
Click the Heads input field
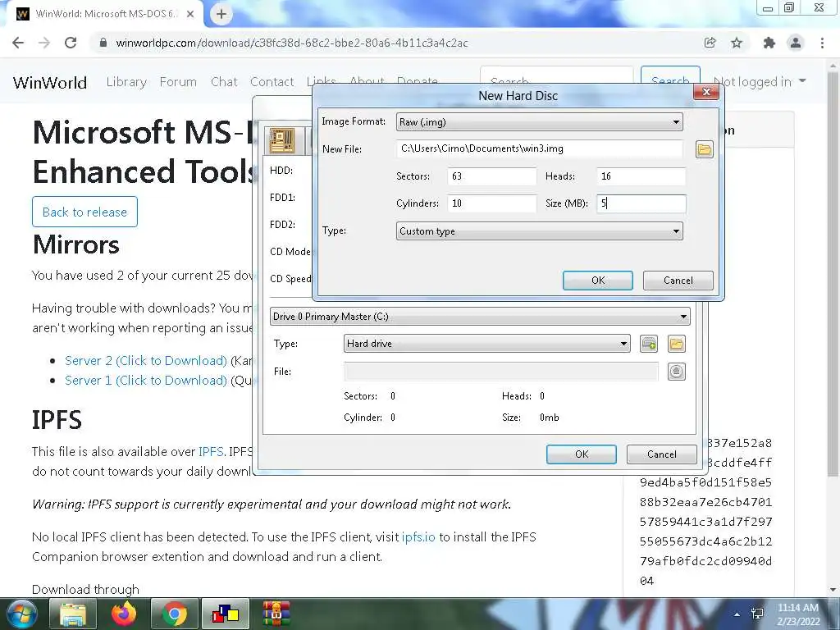coord(641,176)
